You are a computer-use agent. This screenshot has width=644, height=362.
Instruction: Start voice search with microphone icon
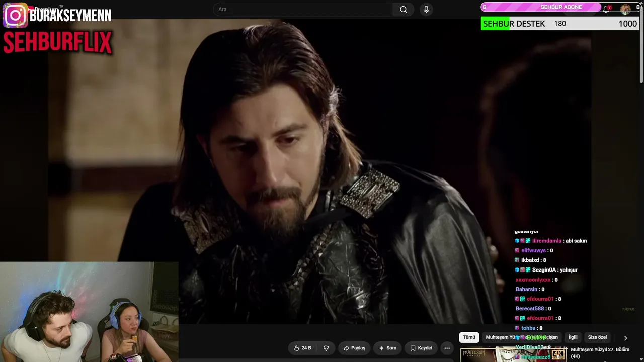pos(426,9)
